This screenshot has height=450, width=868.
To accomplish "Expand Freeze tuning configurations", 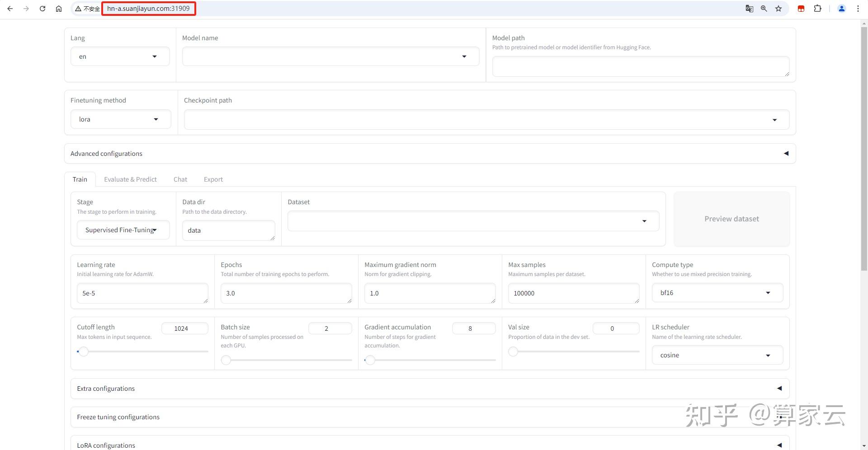I will click(x=429, y=417).
